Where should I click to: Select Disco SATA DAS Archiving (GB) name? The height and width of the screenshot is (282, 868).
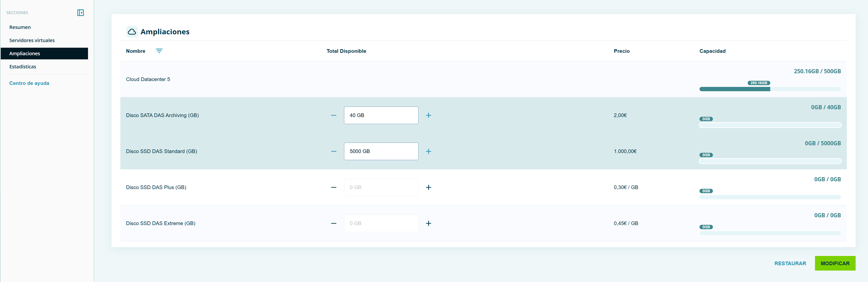[162, 115]
